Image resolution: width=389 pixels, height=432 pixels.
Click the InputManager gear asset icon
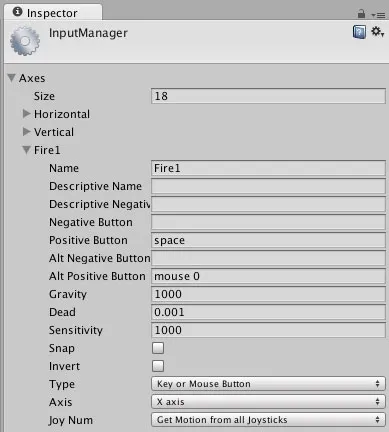25,41
